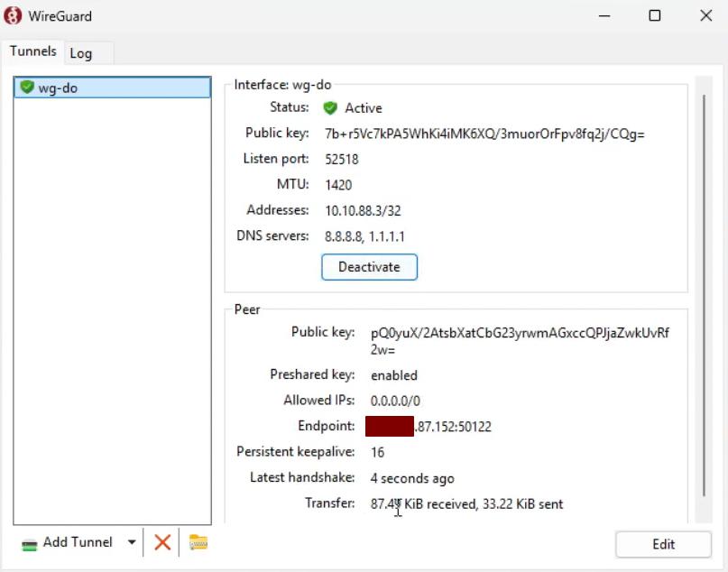Select the wg-do tunnel in list
This screenshot has width=728, height=572.
coord(113,88)
